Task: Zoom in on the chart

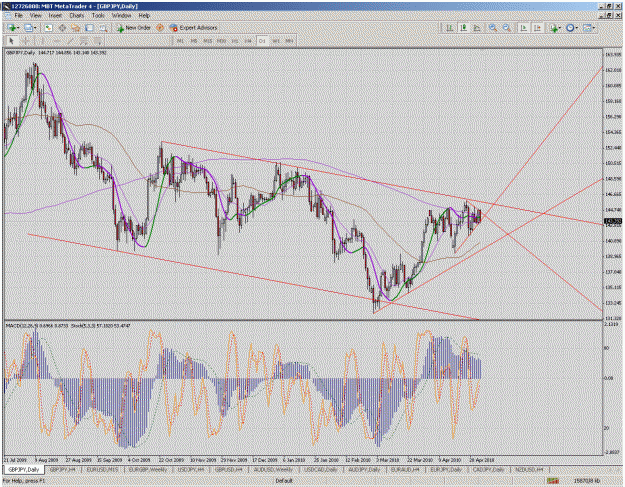Action: coord(493,28)
